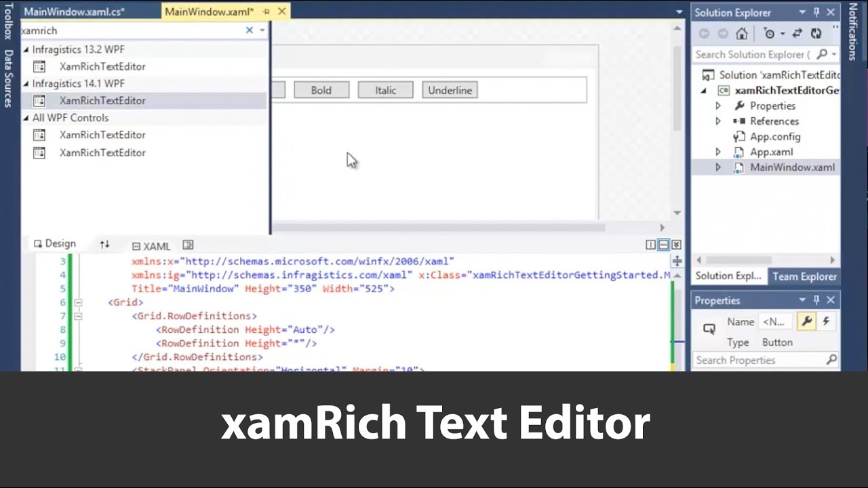Switch to vertical split view icon
The image size is (868, 488).
coord(651,245)
